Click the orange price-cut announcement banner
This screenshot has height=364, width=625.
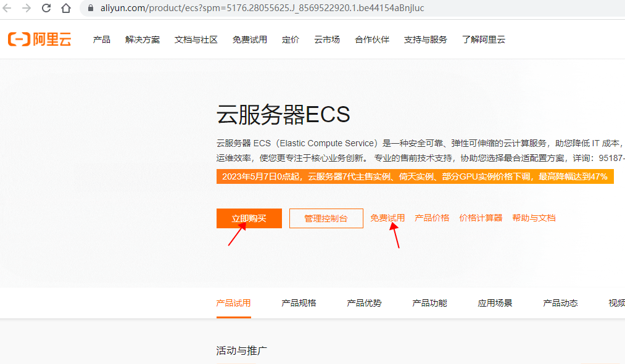415,176
